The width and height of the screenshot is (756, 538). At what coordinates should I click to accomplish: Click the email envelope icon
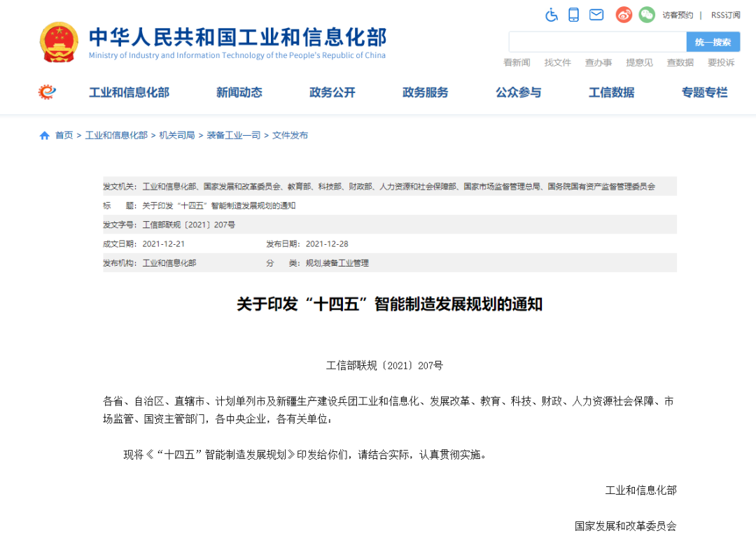pyautogui.click(x=596, y=14)
